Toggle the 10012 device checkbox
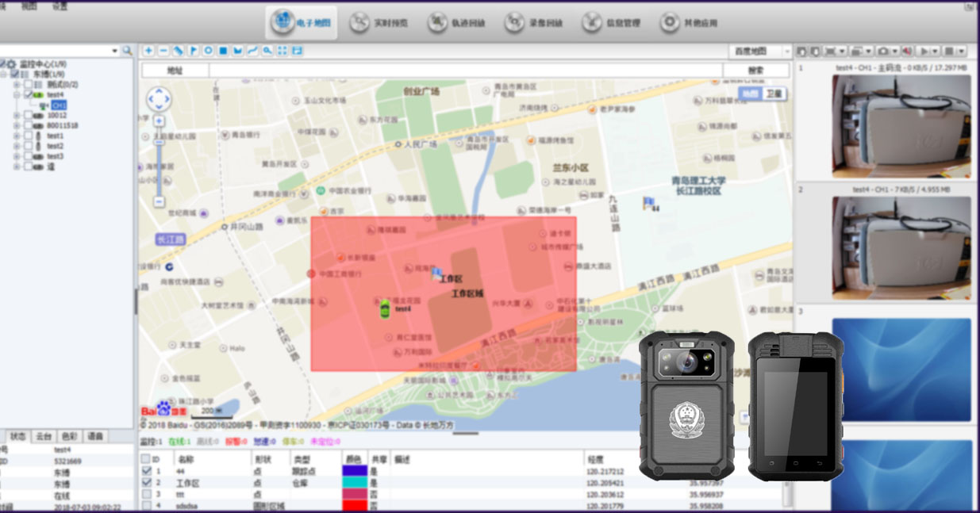Viewport: 980px width, 513px height. coord(29,115)
